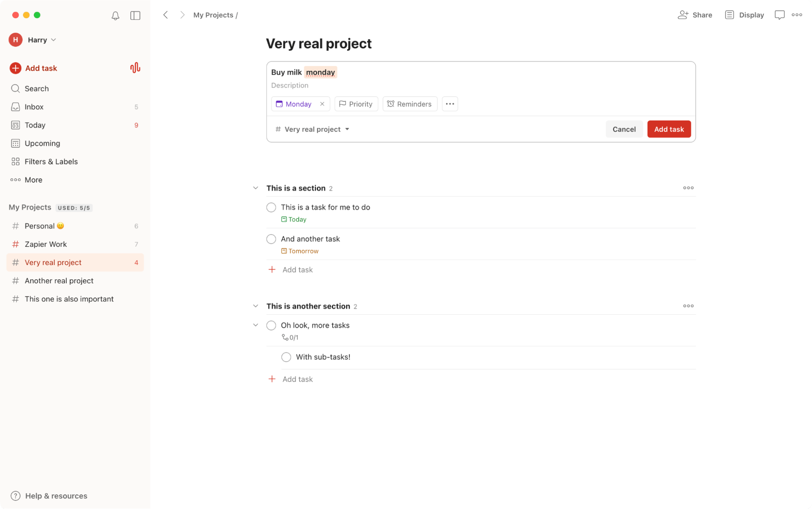This screenshot has width=812, height=509.
Task: Open the productivity graph icon
Action: [x=135, y=68]
